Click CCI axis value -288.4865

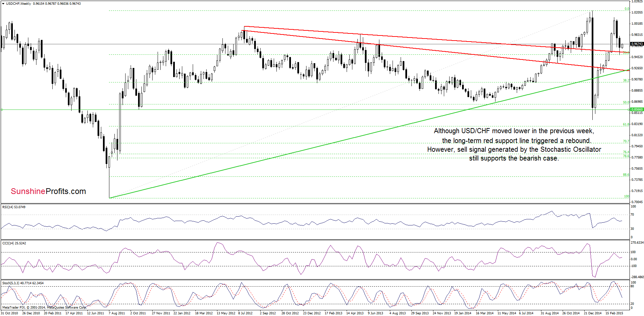(x=637, y=277)
